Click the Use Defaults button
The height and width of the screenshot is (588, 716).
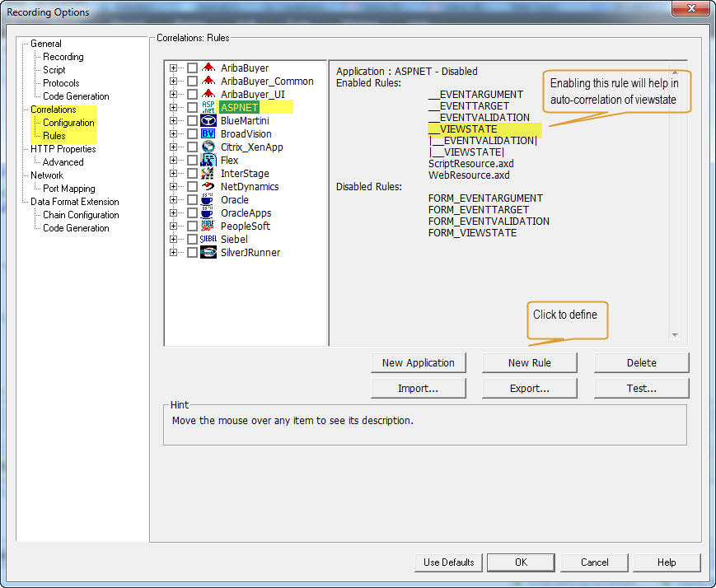pyautogui.click(x=448, y=562)
